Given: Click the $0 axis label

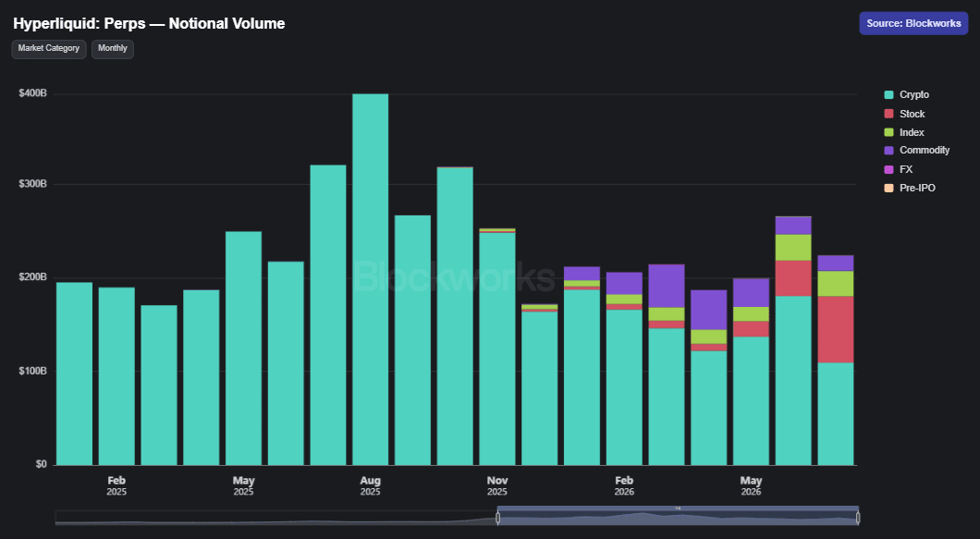Looking at the screenshot, I should point(41,464).
